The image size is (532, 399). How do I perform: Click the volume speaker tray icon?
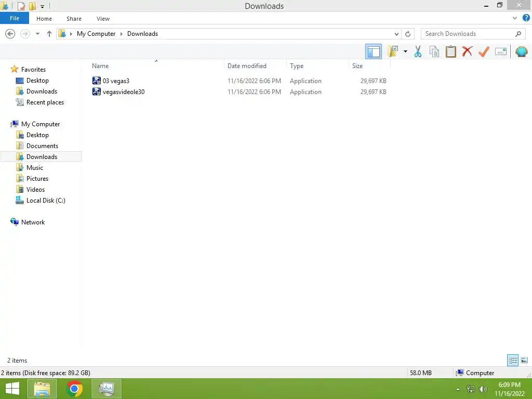click(483, 389)
